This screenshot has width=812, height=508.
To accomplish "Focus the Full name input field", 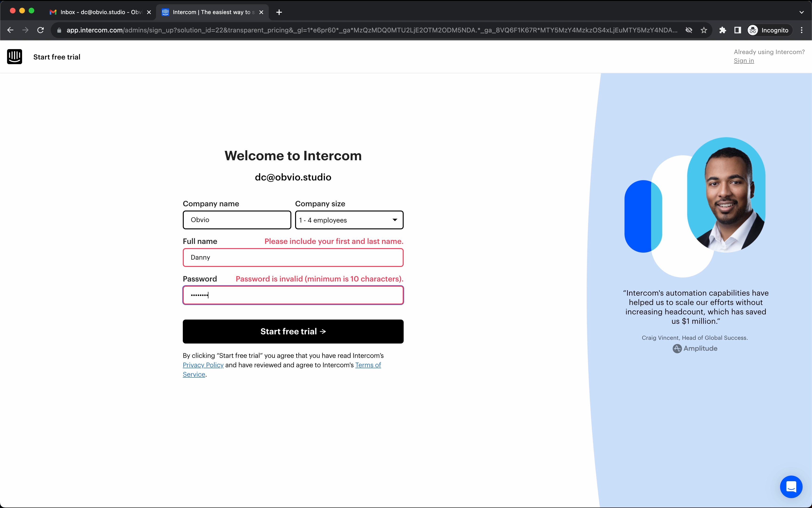I will [x=293, y=258].
